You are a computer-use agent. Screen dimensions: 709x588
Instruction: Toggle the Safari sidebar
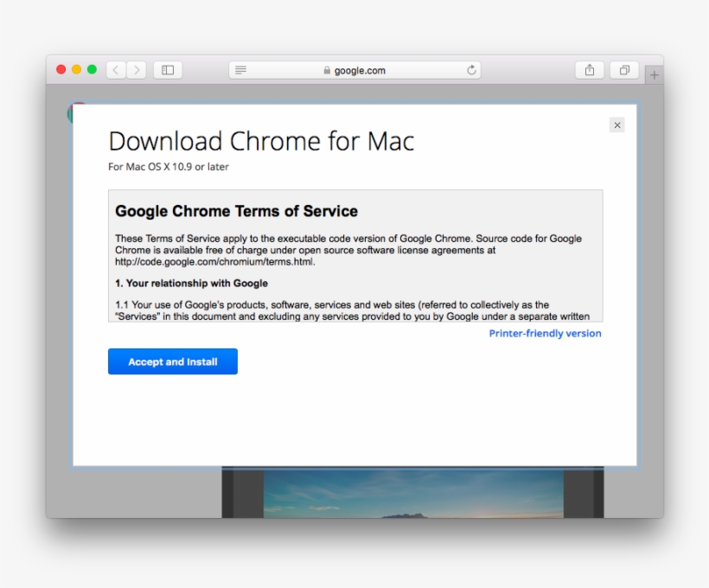[x=167, y=70]
